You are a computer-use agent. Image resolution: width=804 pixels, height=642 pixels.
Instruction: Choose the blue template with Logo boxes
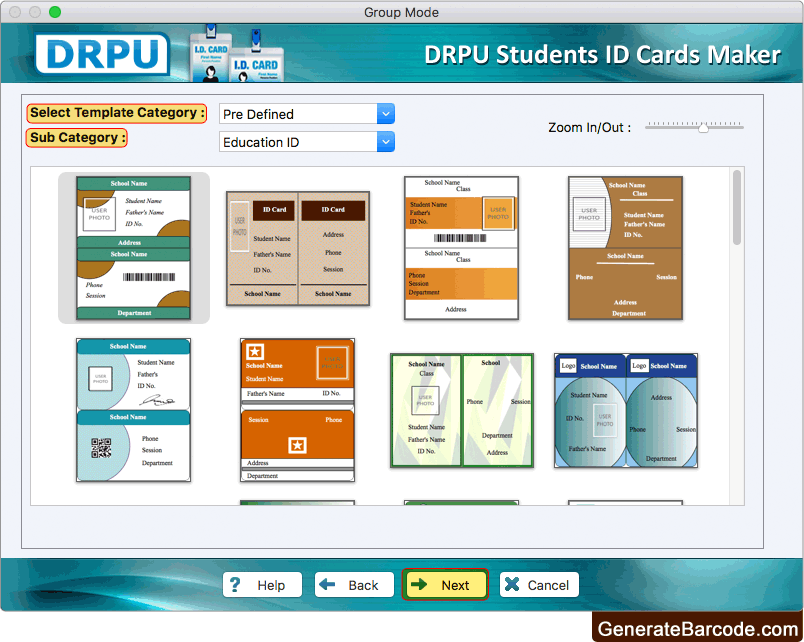tap(626, 410)
